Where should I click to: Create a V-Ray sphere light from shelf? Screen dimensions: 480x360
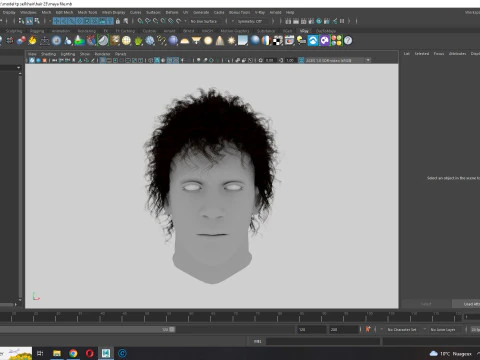pyautogui.click(x=208, y=41)
